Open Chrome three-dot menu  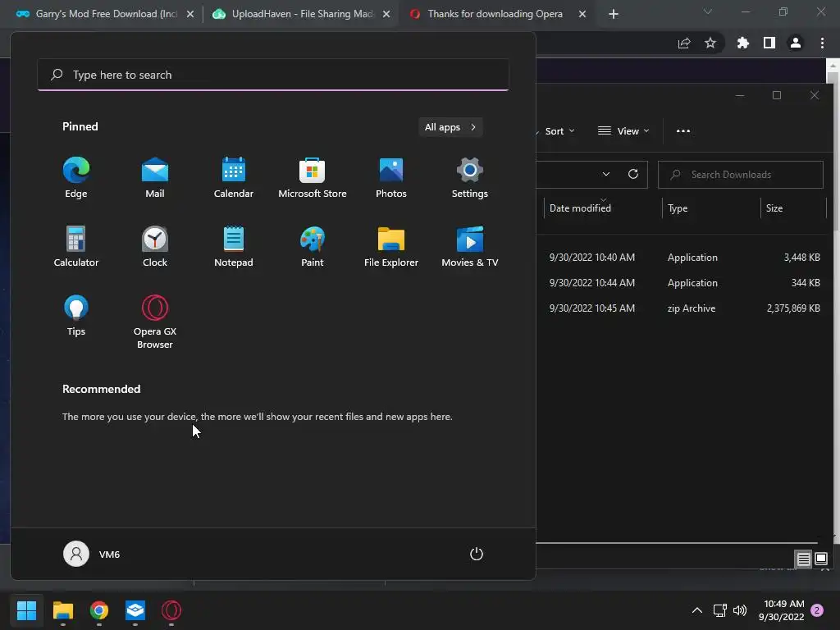coord(822,43)
